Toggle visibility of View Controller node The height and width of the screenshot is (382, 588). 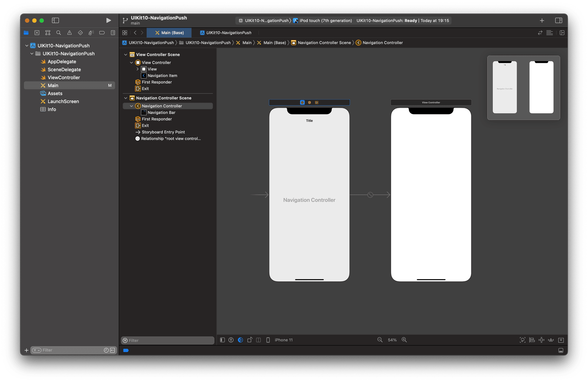click(x=131, y=61)
